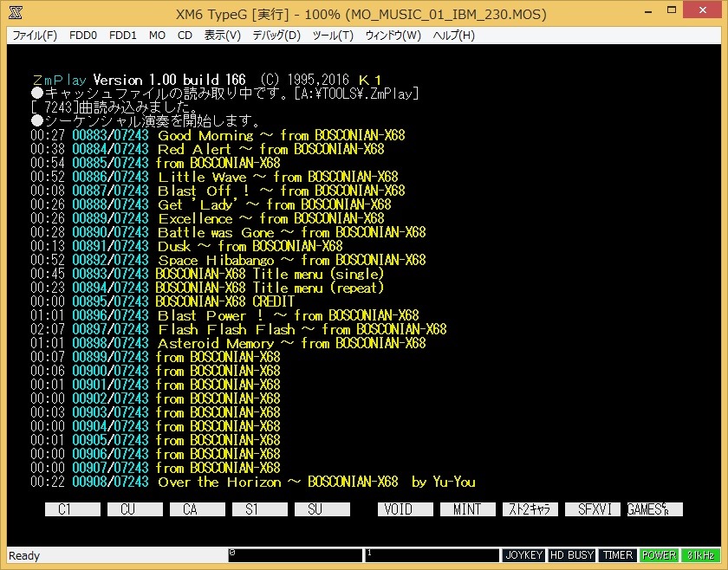
Task: Open the 表示(V) menu
Action: (x=223, y=36)
